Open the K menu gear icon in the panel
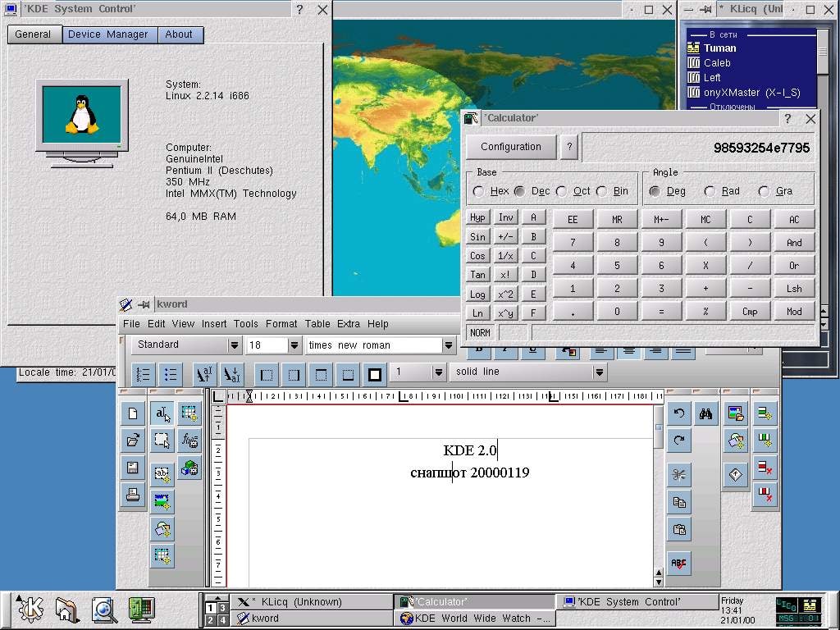 (30, 609)
